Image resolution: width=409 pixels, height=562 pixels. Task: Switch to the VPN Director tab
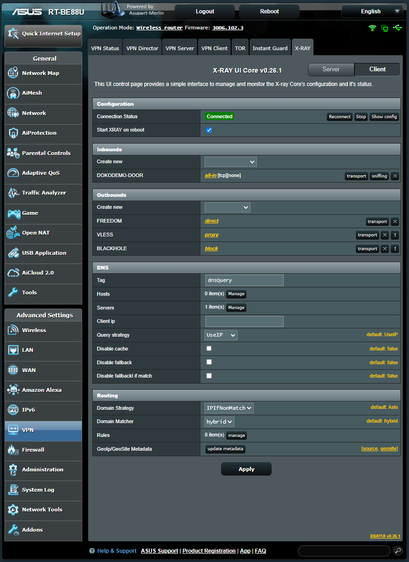coord(142,48)
